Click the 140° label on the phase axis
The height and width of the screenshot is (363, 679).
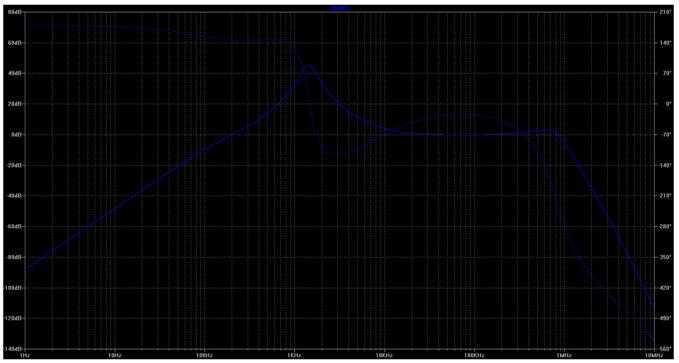[666, 43]
